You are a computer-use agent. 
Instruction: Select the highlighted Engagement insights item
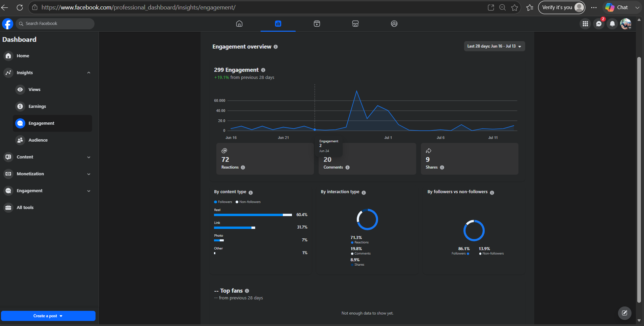pyautogui.click(x=52, y=123)
